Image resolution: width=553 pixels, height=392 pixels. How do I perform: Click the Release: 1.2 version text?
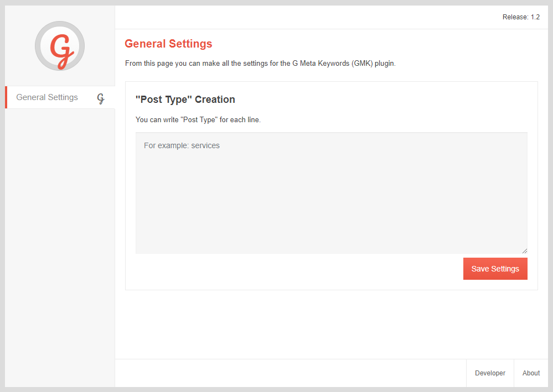click(521, 17)
